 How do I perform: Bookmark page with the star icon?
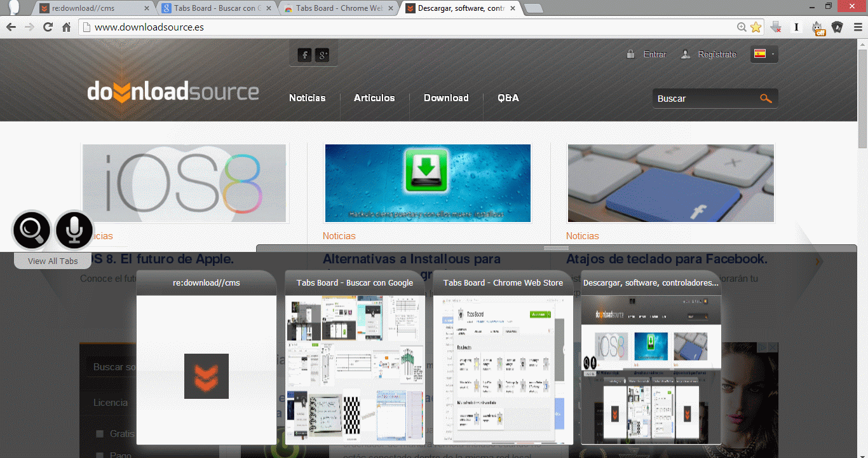pyautogui.click(x=756, y=27)
